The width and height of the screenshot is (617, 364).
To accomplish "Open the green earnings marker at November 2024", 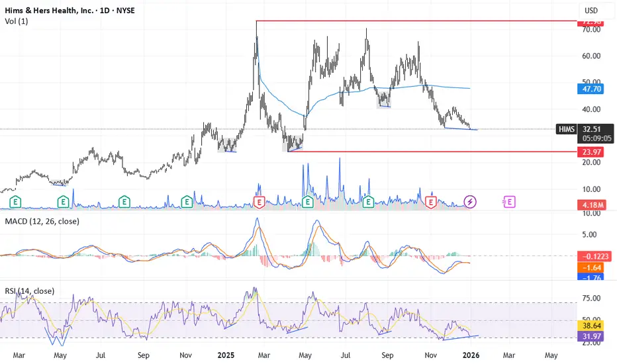I will click(187, 203).
